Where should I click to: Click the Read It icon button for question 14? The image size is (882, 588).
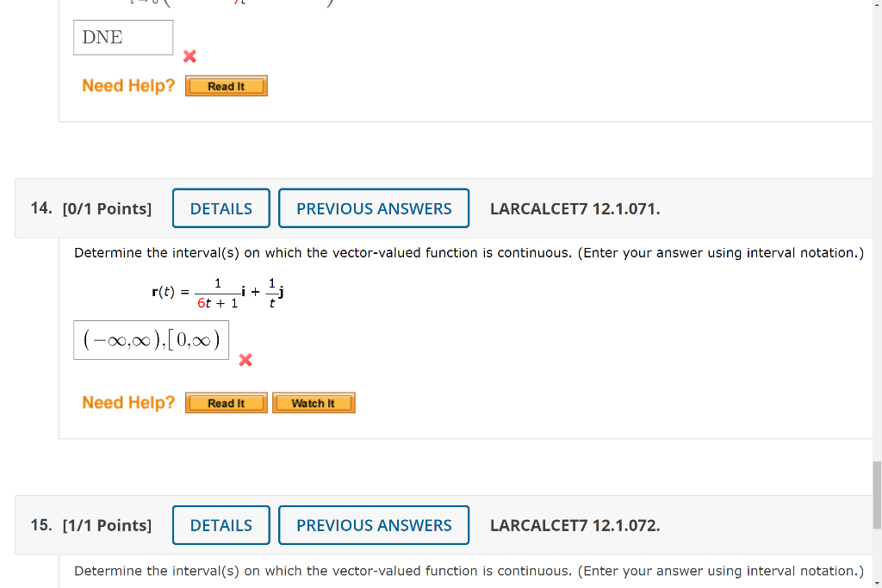coord(226,402)
